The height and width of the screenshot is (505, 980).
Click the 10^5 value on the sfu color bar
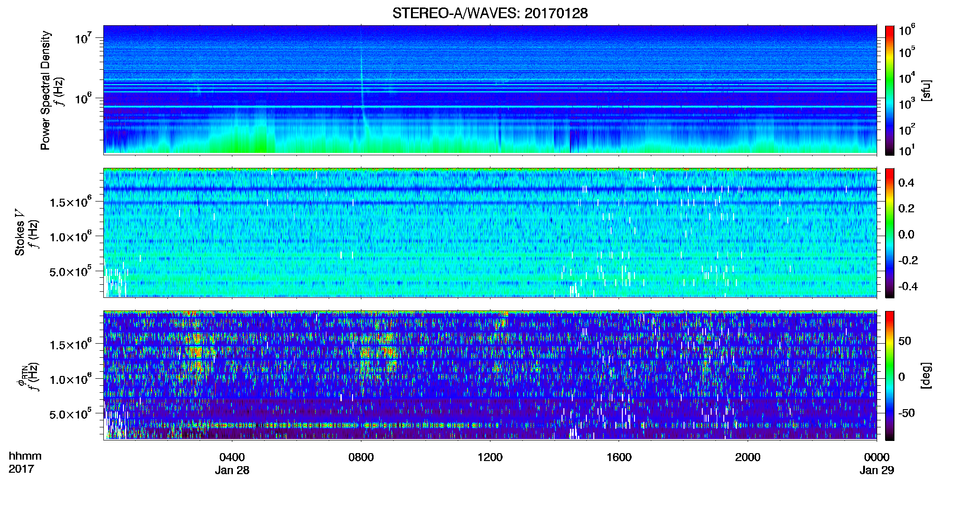(907, 52)
